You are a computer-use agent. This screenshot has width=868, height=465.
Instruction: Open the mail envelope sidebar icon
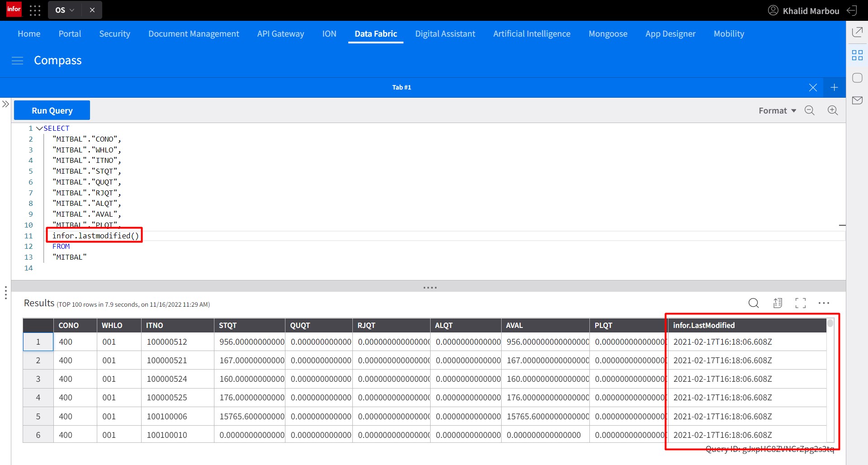[x=857, y=100]
